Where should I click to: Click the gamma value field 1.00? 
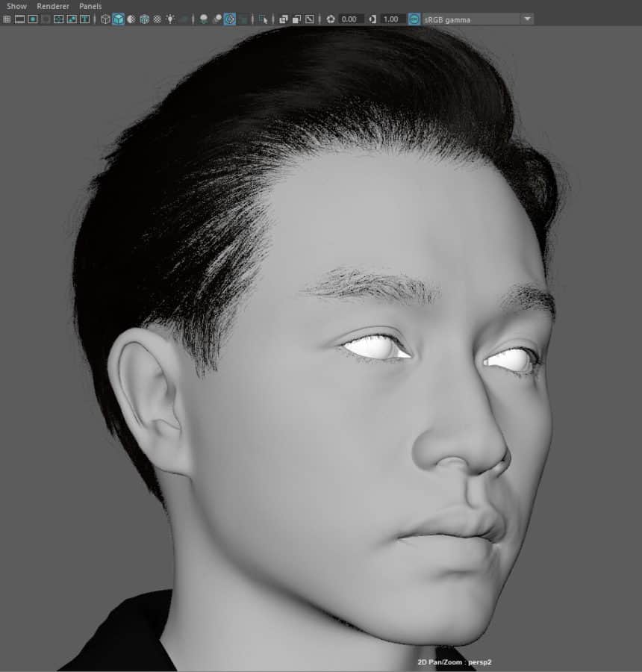click(x=392, y=19)
